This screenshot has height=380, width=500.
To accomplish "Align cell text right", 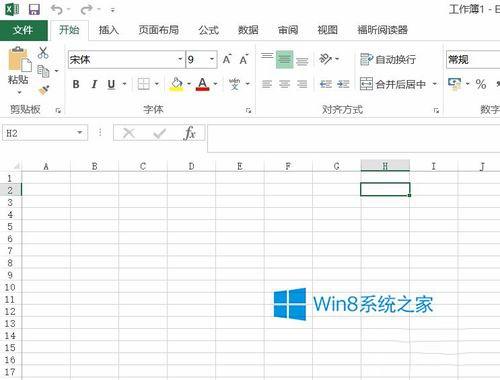I will [302, 84].
